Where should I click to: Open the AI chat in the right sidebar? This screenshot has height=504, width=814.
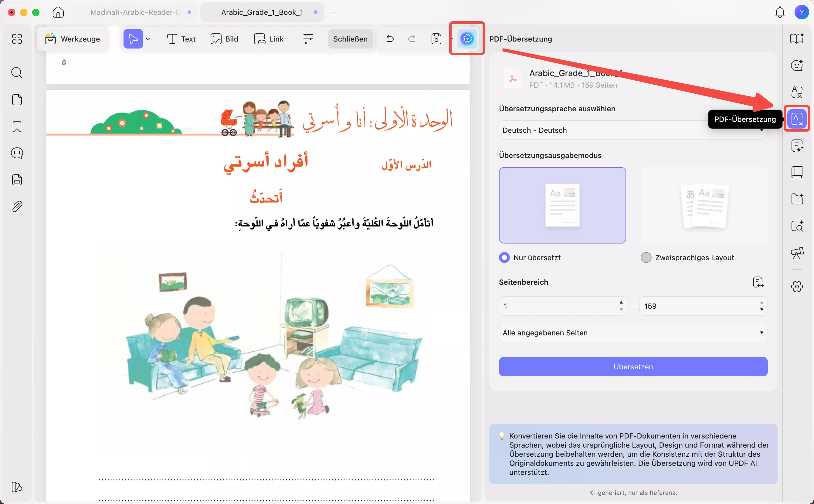coord(797,65)
